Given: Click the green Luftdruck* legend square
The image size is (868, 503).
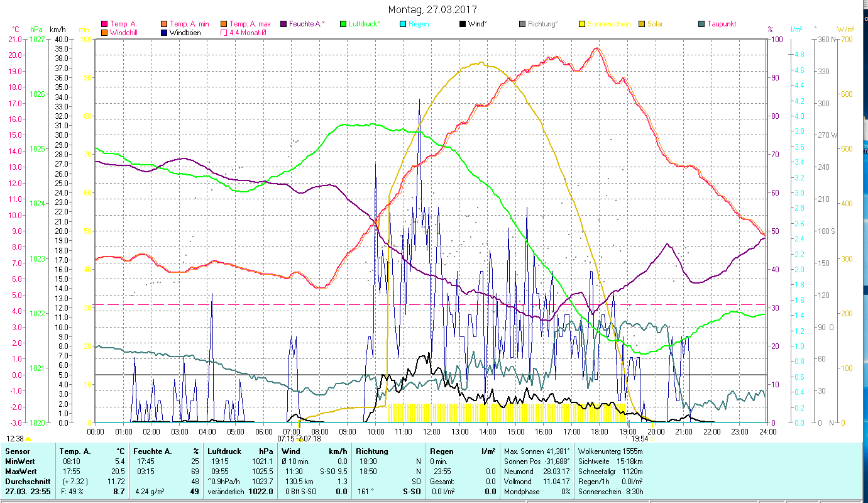Looking at the screenshot, I should [343, 24].
